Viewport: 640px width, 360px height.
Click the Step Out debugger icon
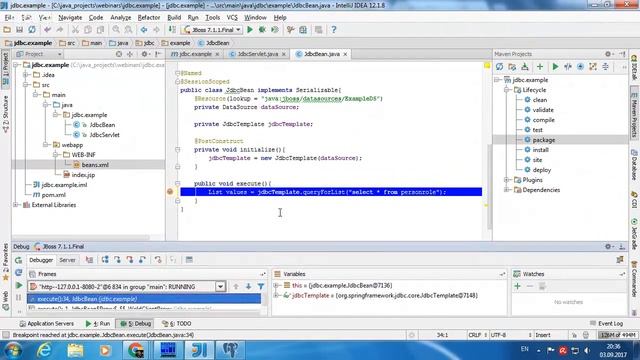[x=142, y=260]
